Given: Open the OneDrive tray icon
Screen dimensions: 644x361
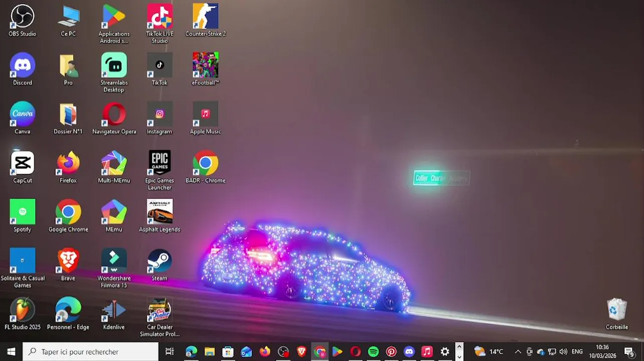Looking at the screenshot, I should coord(541,351).
